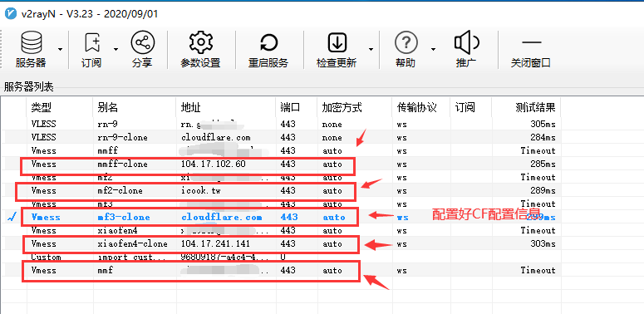Click the icook.tw address cell
The image size is (644, 314).
[201, 191]
